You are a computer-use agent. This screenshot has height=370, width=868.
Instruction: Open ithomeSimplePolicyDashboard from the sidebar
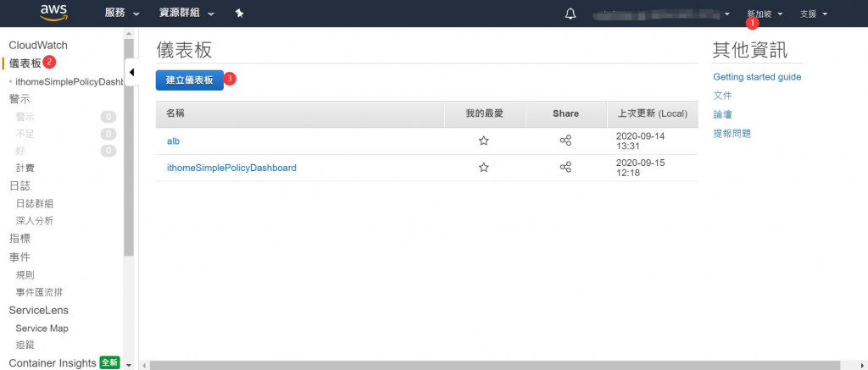click(69, 82)
